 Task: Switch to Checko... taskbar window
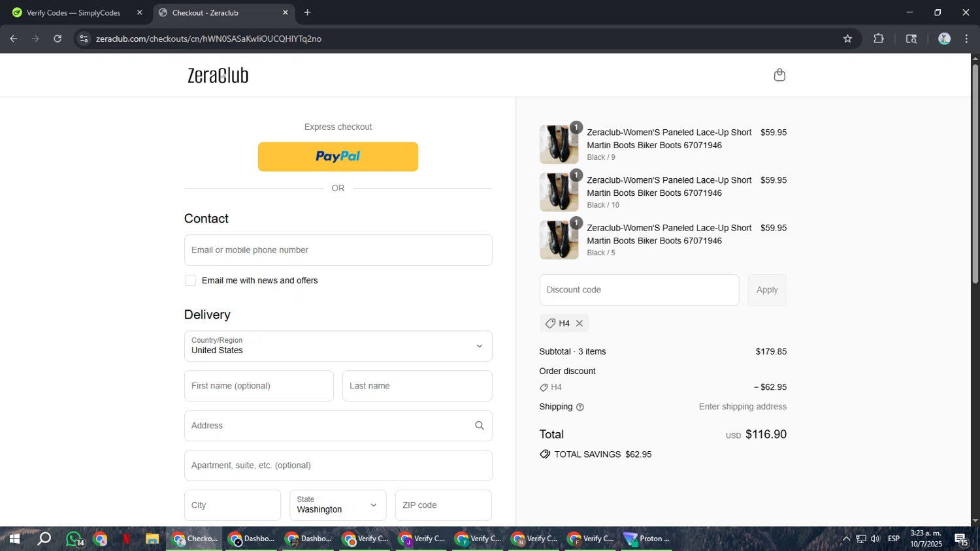point(194,539)
